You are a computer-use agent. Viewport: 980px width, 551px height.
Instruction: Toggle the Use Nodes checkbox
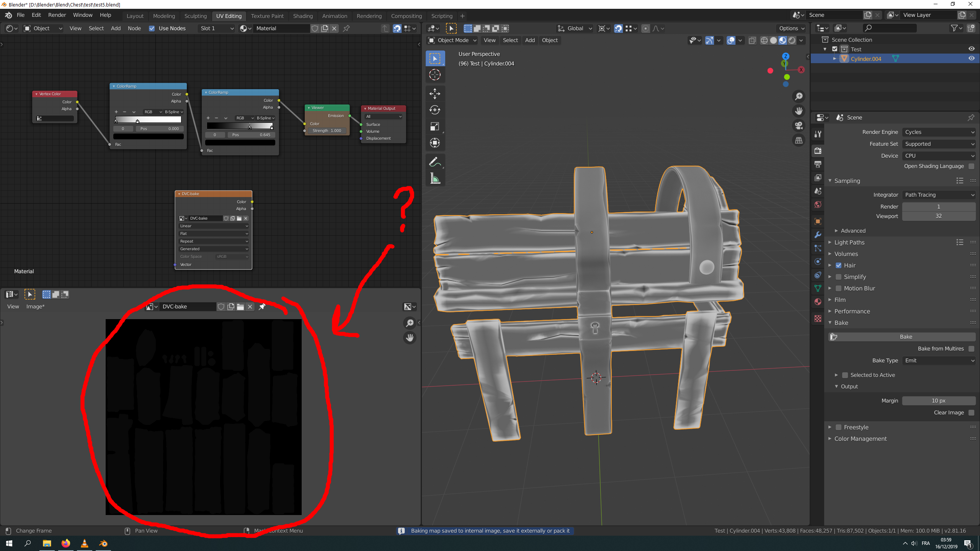pyautogui.click(x=152, y=28)
